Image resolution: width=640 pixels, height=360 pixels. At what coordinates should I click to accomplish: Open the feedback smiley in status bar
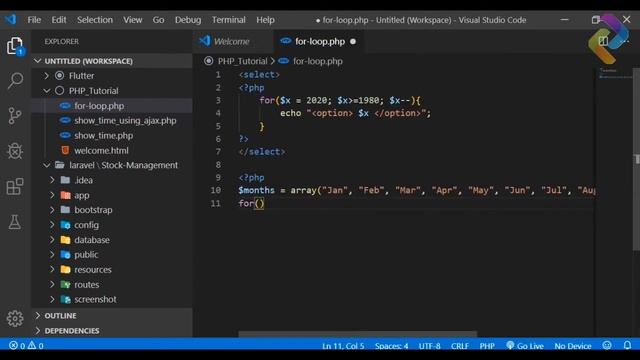(x=607, y=345)
